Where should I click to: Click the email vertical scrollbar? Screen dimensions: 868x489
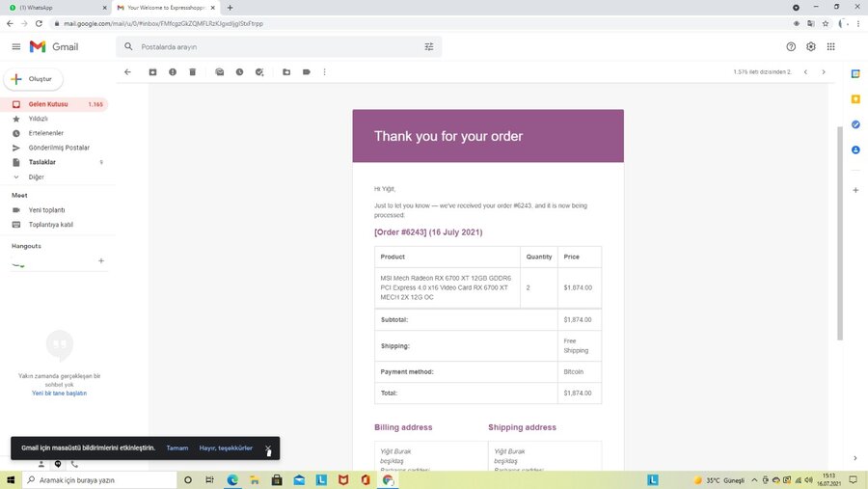(840, 233)
